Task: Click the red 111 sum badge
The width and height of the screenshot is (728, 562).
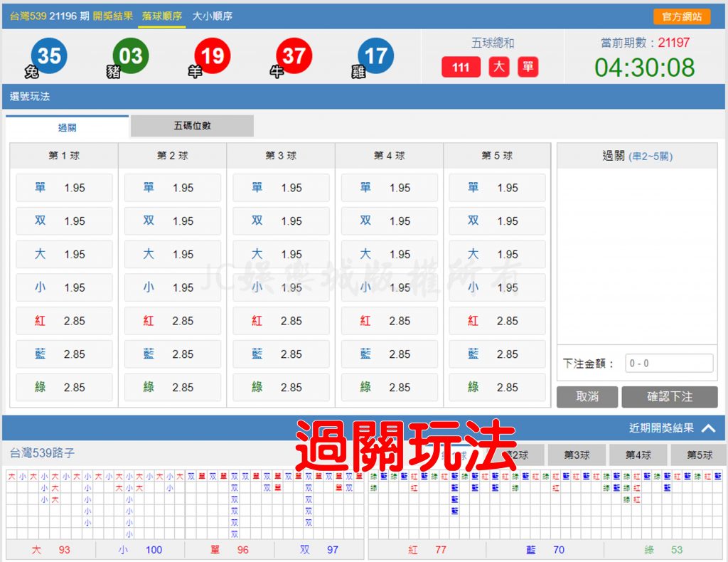Action: click(x=461, y=67)
